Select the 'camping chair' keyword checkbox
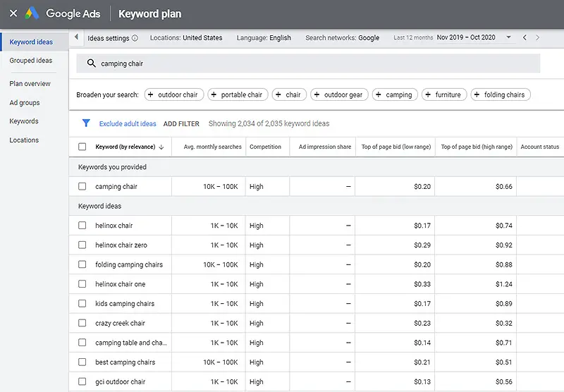Viewport: 564px width, 392px height. pos(82,186)
